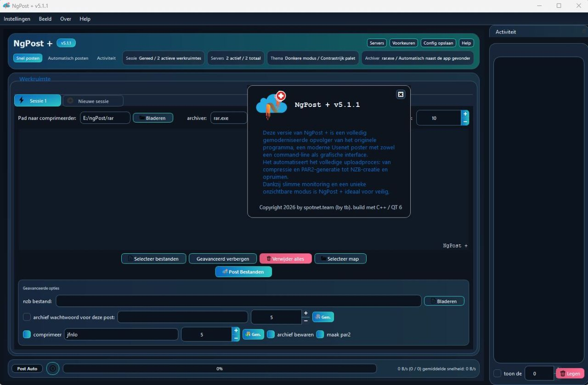Enable archief wachtwoord voor deze post checkbox
This screenshot has width=588, height=385.
coord(27,317)
